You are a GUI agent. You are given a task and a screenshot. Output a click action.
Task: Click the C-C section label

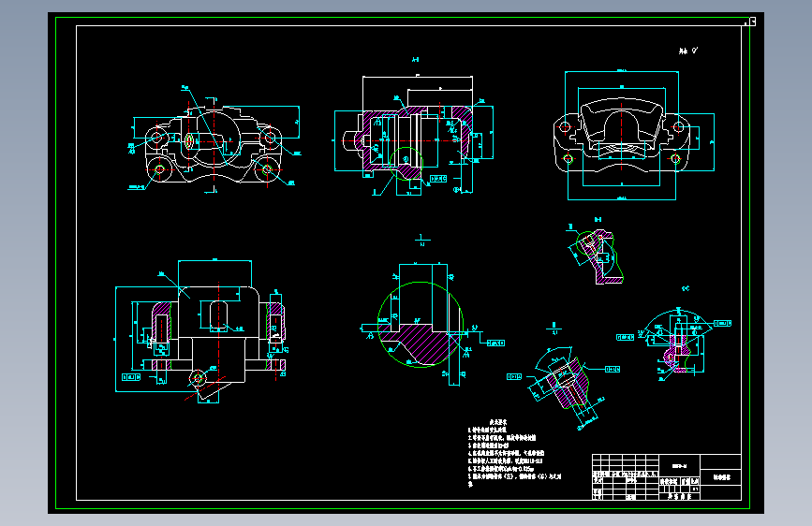[x=686, y=288]
